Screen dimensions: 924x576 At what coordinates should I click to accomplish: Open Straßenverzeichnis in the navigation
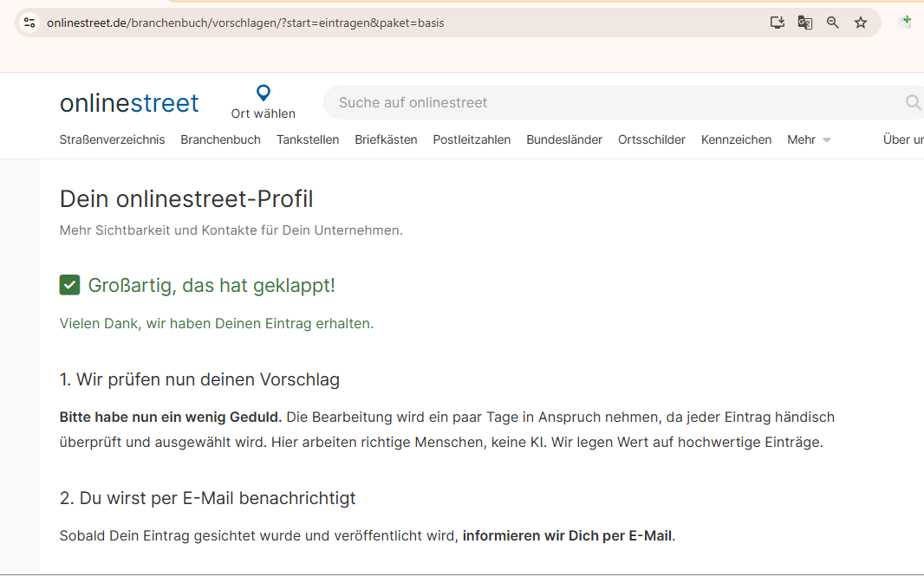[x=112, y=139]
